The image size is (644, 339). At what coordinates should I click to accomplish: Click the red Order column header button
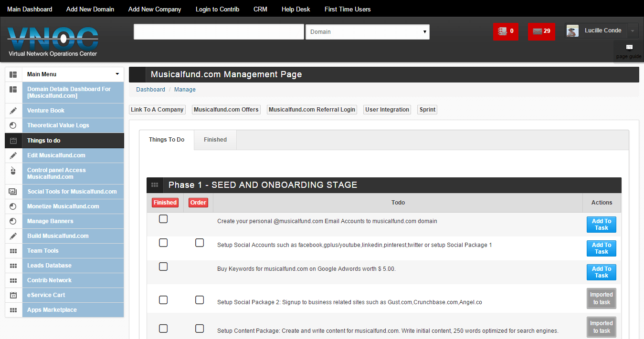[198, 203]
